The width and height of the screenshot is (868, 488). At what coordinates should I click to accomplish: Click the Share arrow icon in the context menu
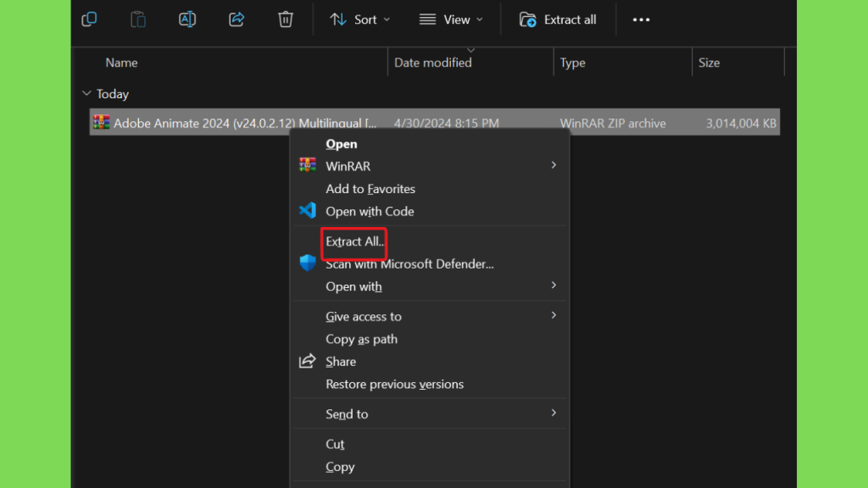coord(307,361)
